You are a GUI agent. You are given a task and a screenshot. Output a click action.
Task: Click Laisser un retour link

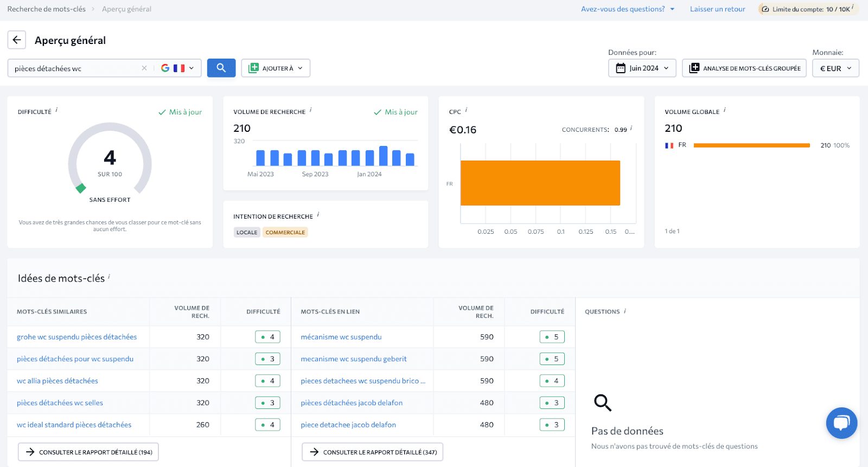click(x=717, y=9)
